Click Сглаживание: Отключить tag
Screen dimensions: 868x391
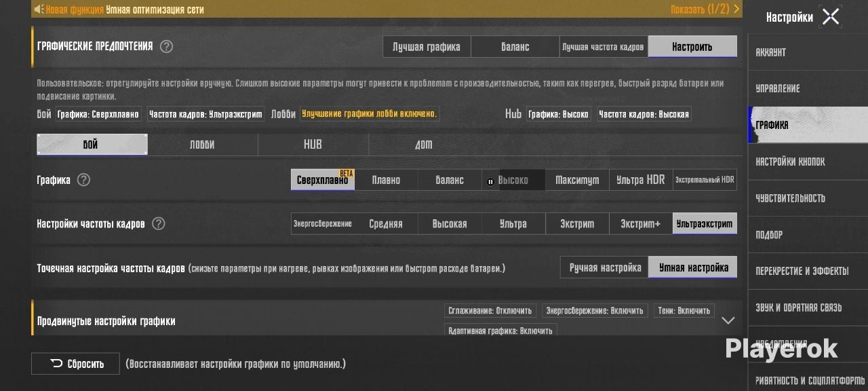coord(491,310)
